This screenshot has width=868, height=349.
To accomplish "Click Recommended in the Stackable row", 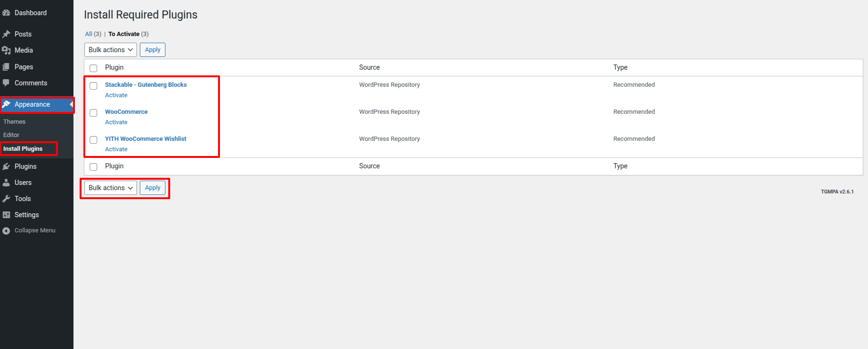I will point(634,85).
